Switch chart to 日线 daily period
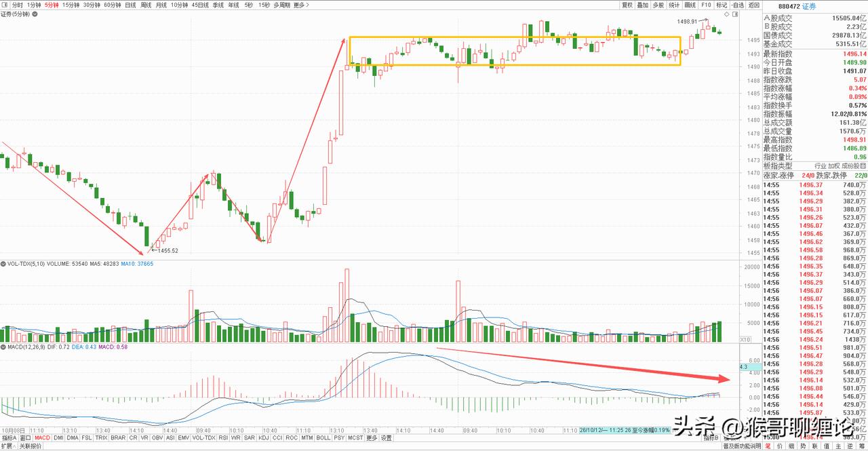Viewport: 868px width, 451px height. (x=130, y=5)
